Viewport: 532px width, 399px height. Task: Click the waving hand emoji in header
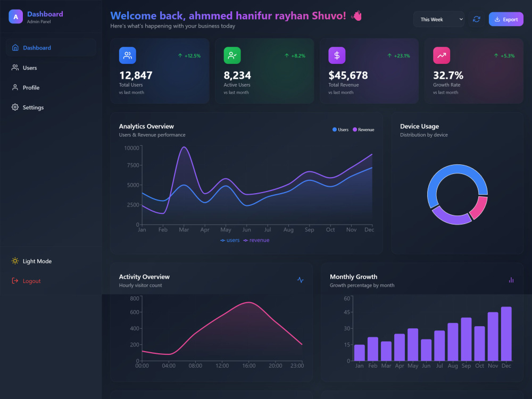(356, 15)
